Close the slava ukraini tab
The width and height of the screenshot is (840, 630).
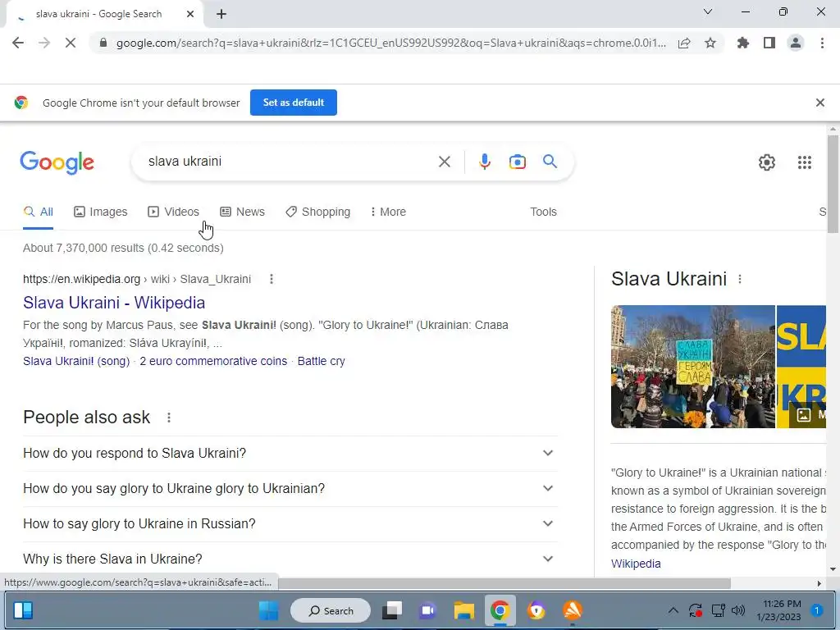(x=190, y=15)
